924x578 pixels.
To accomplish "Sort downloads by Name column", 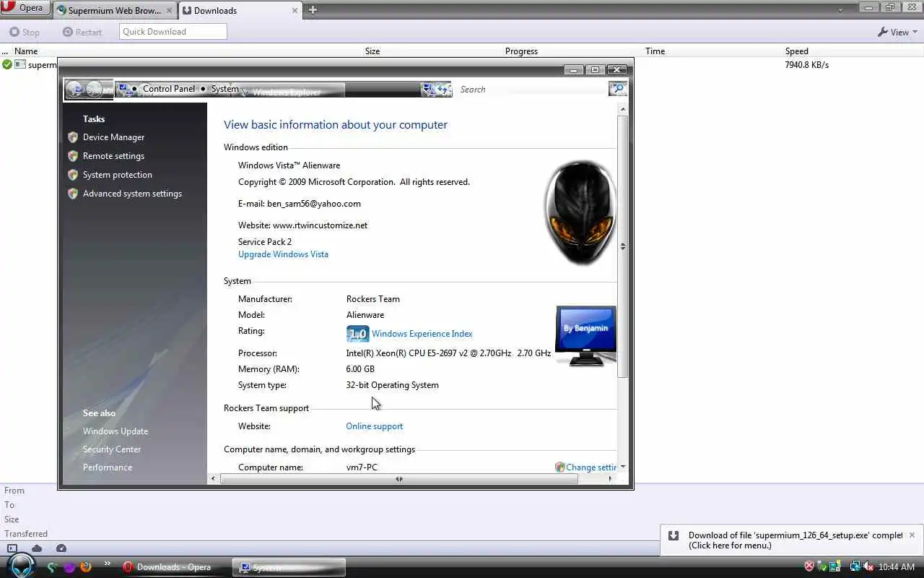I will [x=26, y=51].
